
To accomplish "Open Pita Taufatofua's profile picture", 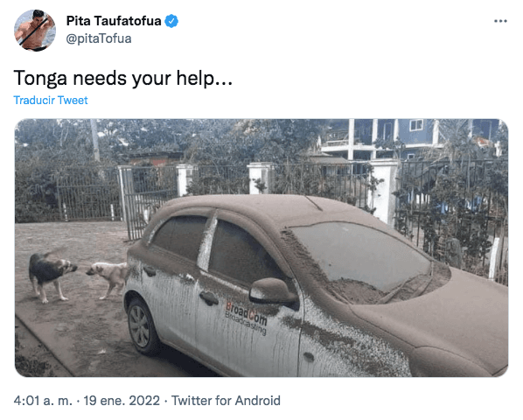I will tap(35, 30).
